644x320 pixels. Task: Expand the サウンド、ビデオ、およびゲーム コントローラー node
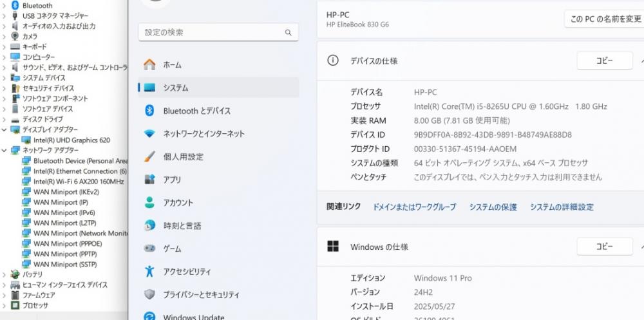4,68
